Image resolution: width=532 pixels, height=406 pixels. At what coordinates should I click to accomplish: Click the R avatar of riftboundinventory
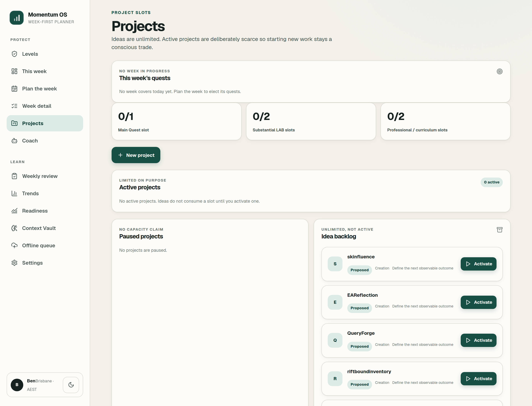tap(335, 379)
